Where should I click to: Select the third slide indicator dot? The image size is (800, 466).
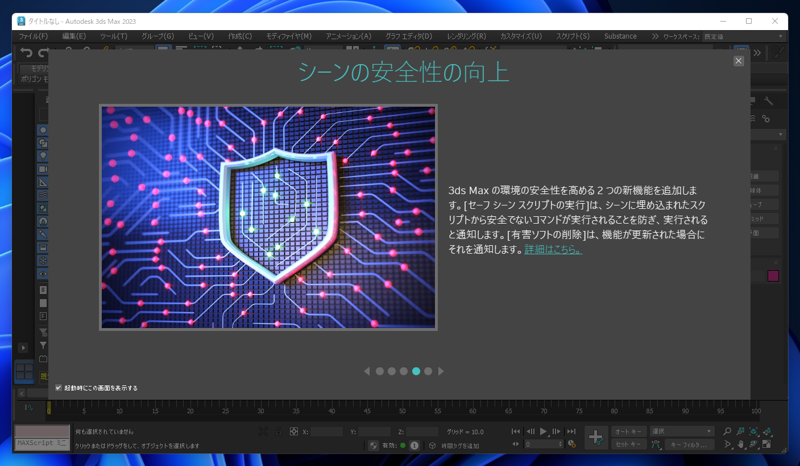[x=404, y=372]
